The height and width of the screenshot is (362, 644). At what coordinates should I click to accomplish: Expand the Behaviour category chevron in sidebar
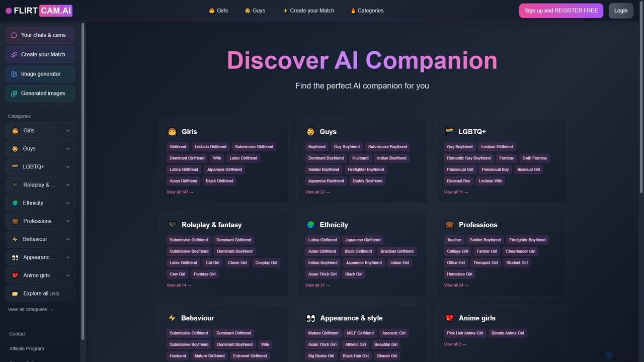pos(67,239)
